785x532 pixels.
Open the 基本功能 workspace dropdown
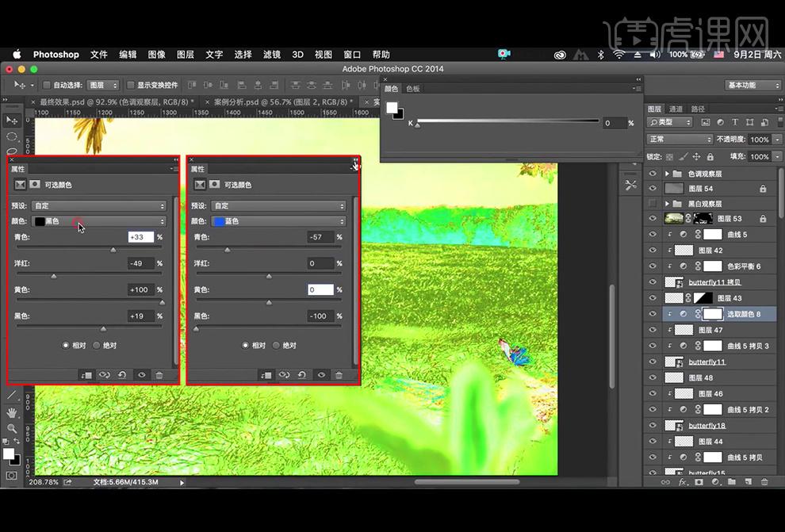click(752, 85)
